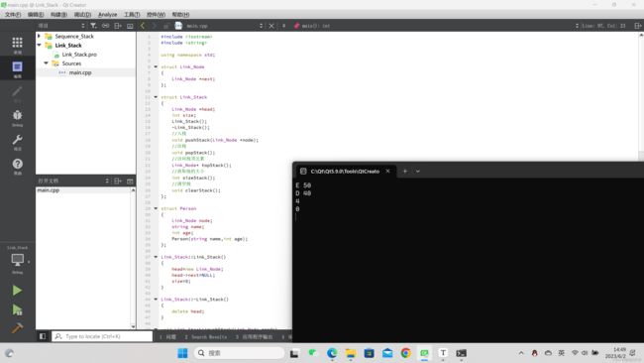Screen dimensions: 644x363
Task: Split the Open Documents panel
Action: point(118,181)
